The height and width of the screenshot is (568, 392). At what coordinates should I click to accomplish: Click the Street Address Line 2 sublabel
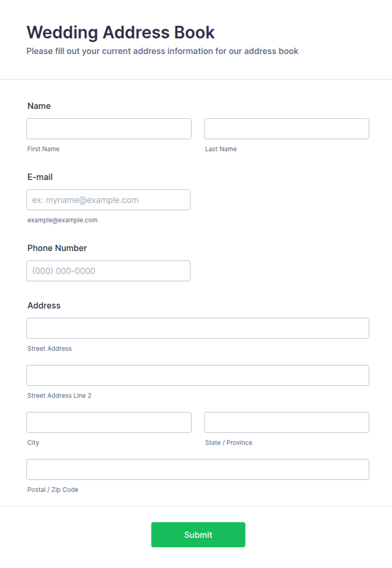(59, 396)
